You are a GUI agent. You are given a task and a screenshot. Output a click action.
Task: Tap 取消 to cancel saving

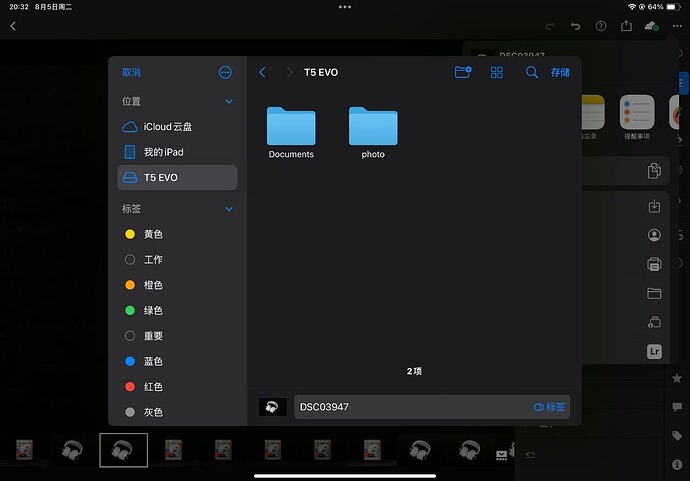131,72
